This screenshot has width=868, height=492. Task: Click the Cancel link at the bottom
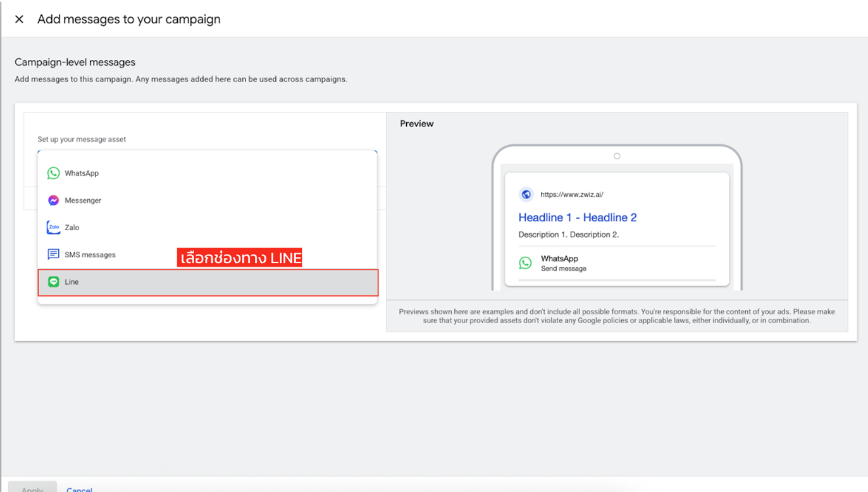pos(80,489)
